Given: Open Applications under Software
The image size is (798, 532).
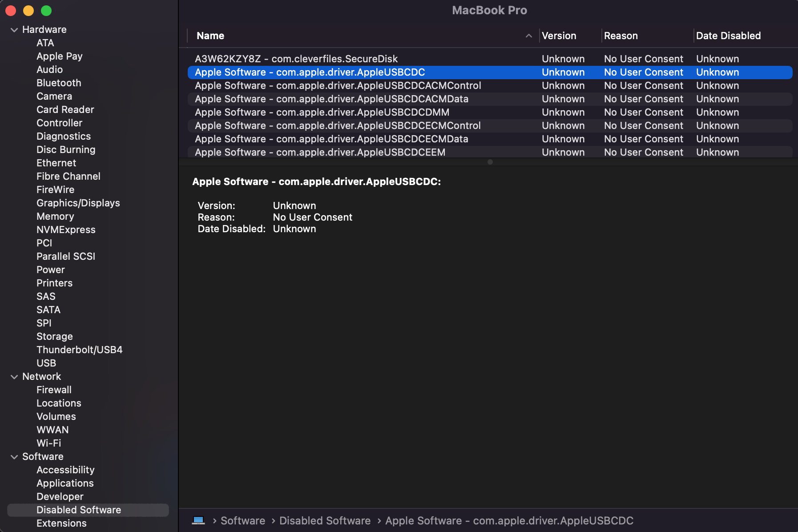Looking at the screenshot, I should tap(65, 484).
